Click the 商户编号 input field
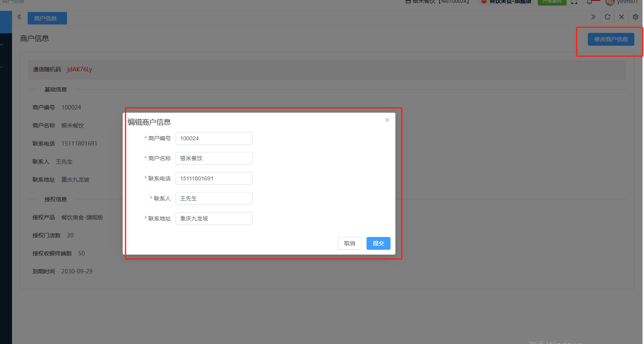This screenshot has width=644, height=344. (x=214, y=138)
